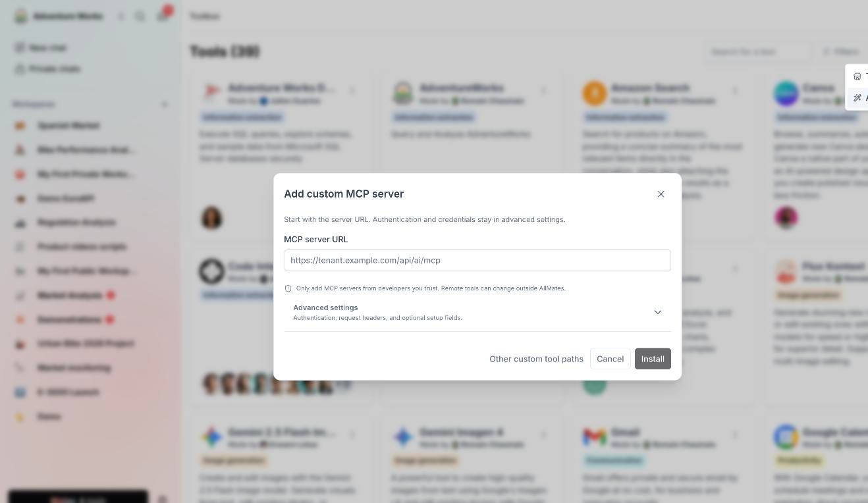Expand the Advanced settings chevron

click(x=657, y=312)
